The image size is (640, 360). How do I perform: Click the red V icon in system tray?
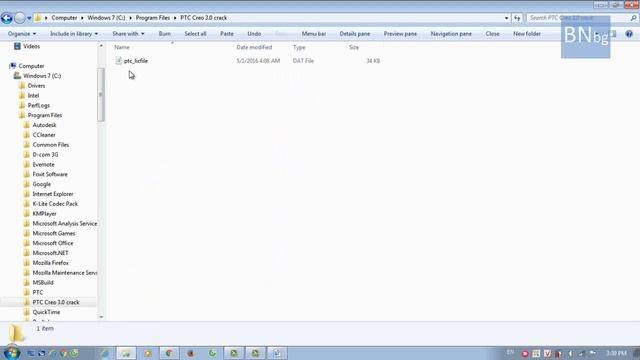547,353
